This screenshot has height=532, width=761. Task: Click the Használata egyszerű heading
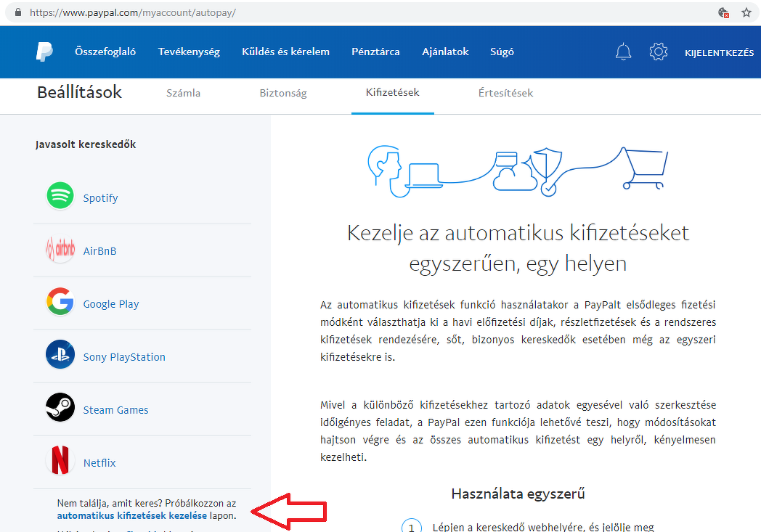pyautogui.click(x=518, y=494)
